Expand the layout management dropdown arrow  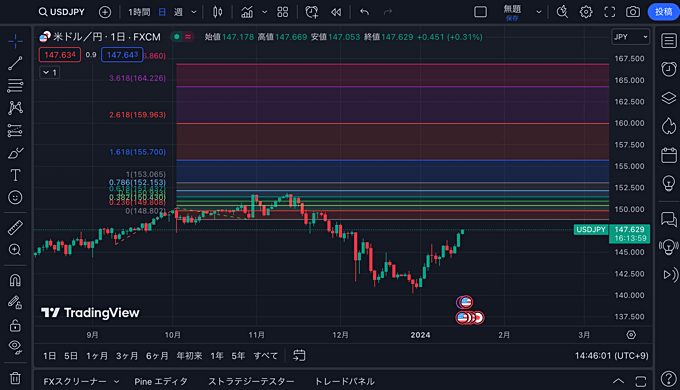pos(539,12)
